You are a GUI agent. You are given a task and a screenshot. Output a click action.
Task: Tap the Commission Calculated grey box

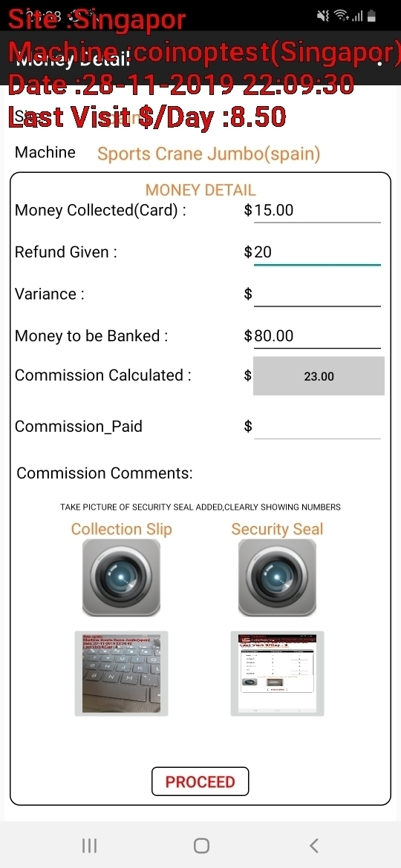pos(319,376)
